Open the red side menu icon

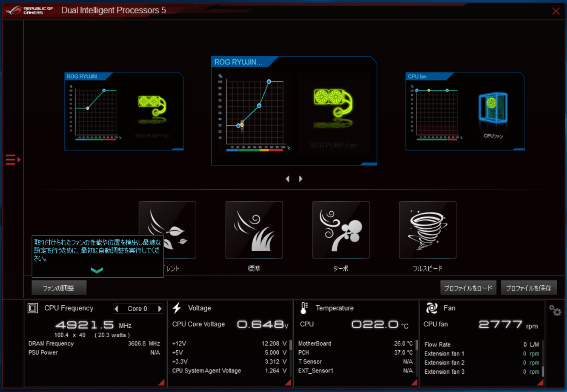point(13,160)
